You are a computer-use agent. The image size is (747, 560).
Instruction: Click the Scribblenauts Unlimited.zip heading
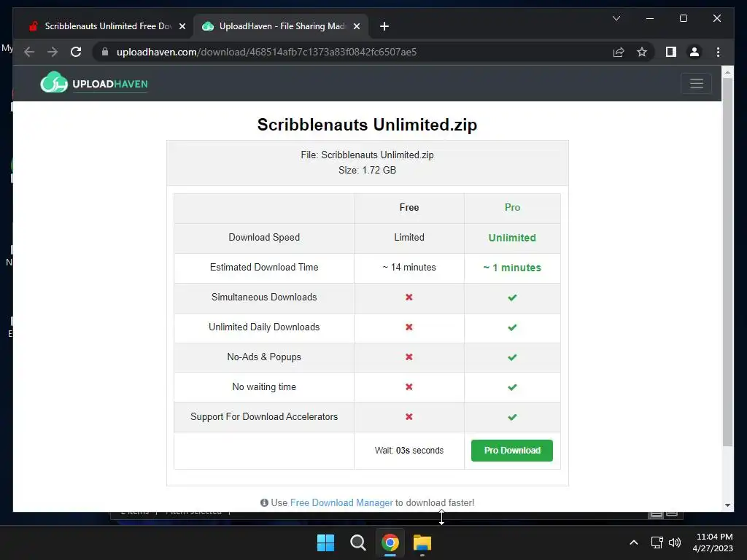367,125
